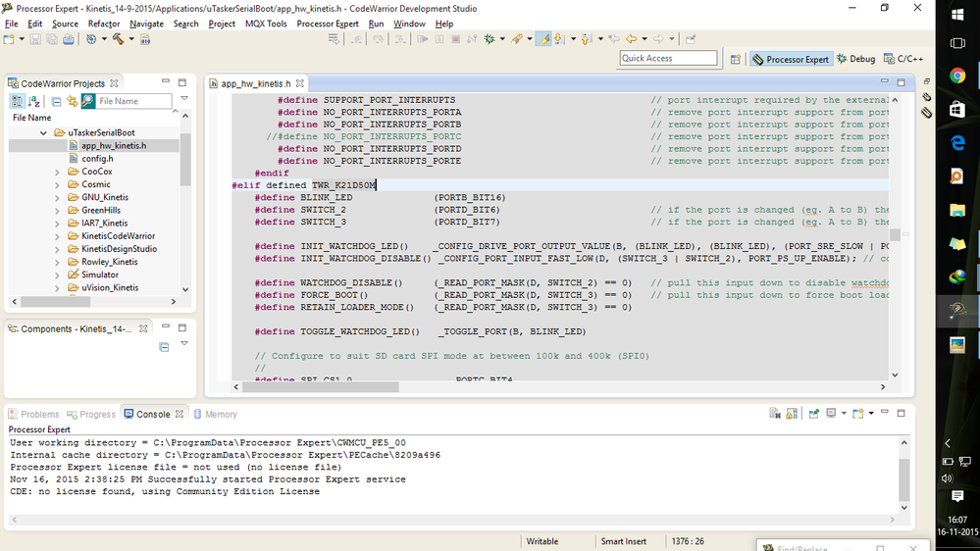Switch to Processor Expert perspective
Viewport: 980px width, 551px height.
[x=791, y=60]
